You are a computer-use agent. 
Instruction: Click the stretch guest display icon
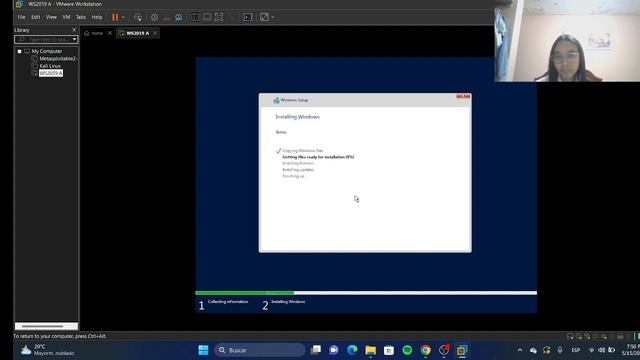pos(264,17)
